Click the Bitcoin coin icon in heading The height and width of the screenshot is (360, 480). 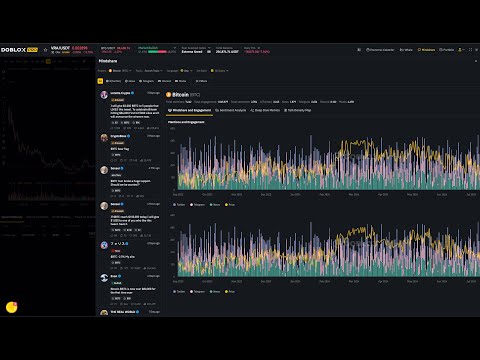coord(168,95)
